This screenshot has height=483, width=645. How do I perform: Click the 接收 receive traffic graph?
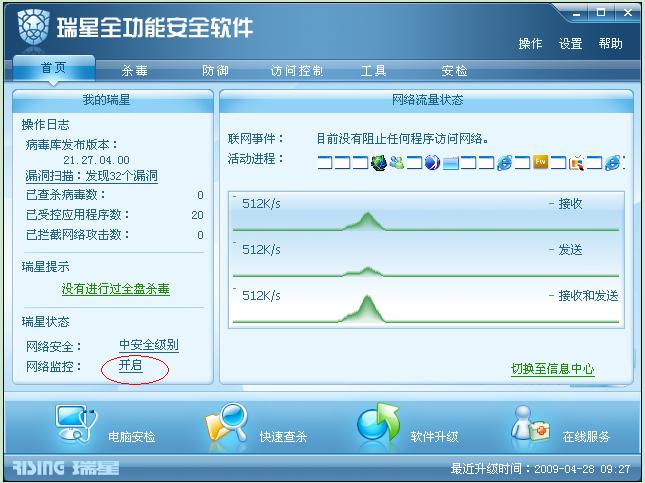[426, 214]
